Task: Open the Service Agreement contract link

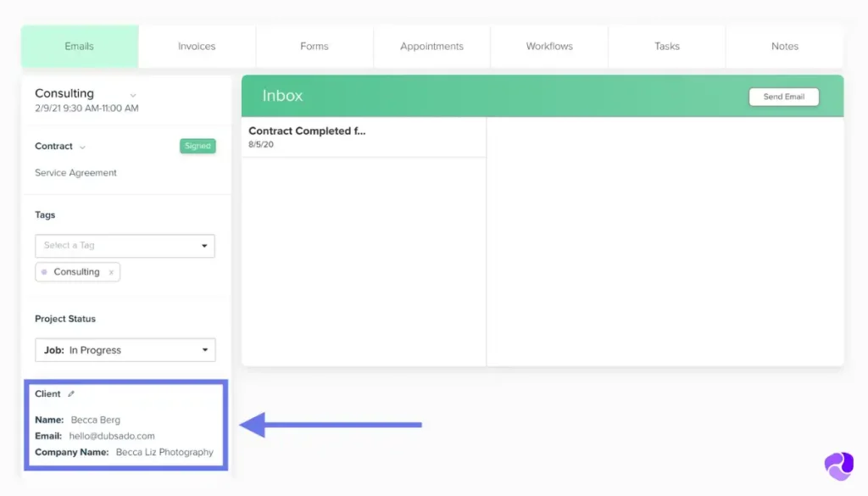Action: coord(75,173)
